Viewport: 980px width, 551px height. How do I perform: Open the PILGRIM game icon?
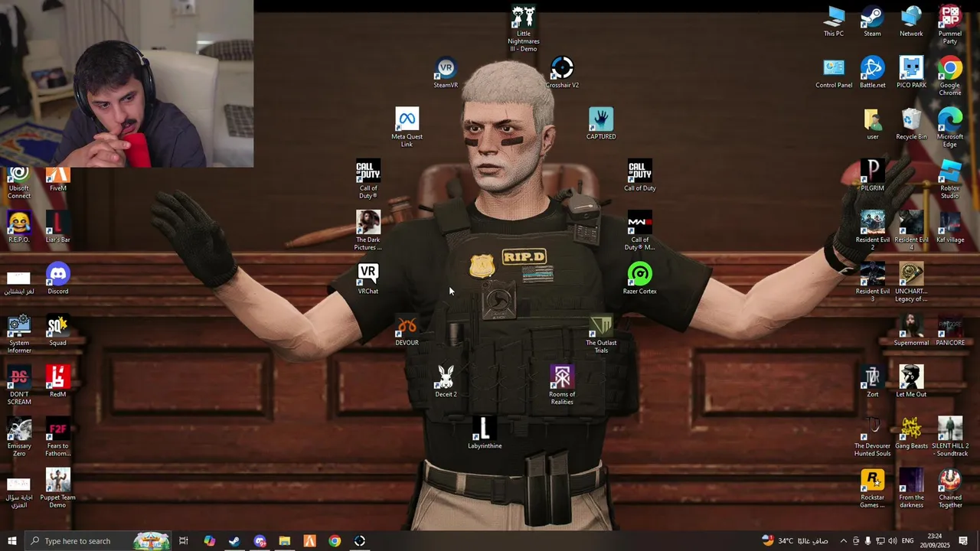872,175
